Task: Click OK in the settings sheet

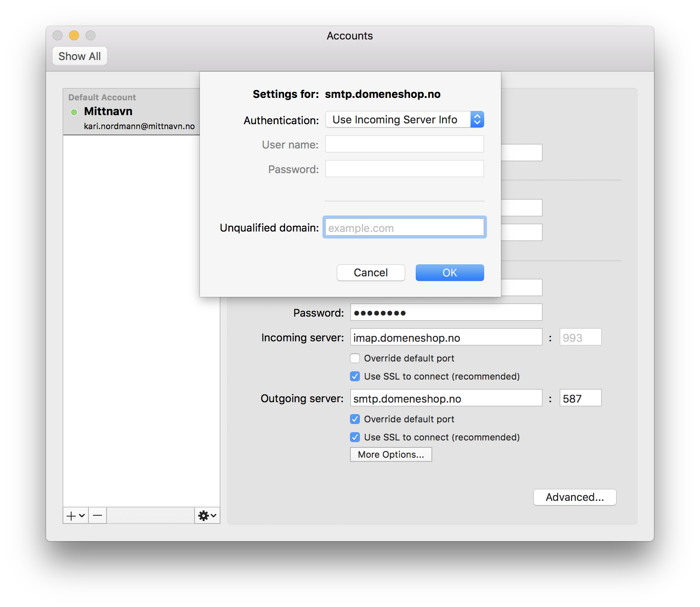Action: 450,273
